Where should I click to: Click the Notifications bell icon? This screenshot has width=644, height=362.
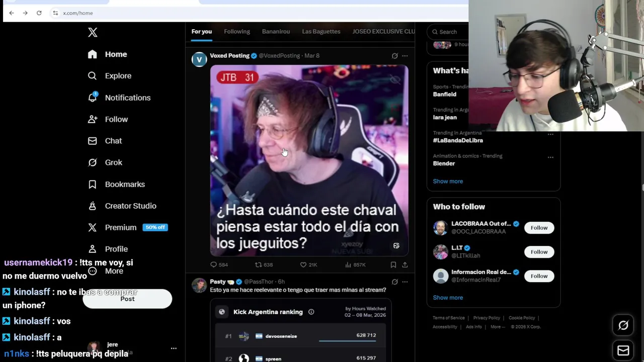(92, 98)
